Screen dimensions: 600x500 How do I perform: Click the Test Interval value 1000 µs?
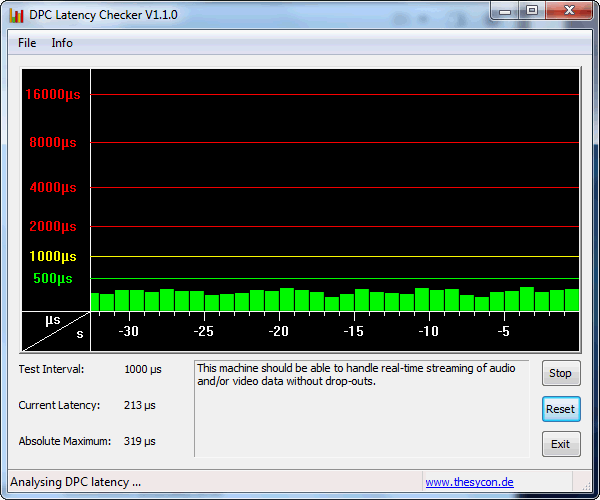(x=143, y=369)
